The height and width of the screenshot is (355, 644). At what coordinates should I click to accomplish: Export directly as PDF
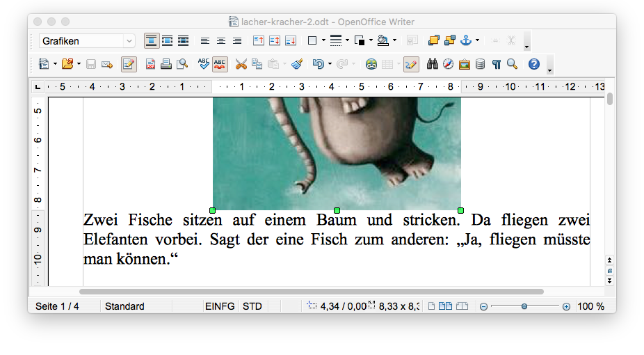pyautogui.click(x=150, y=64)
